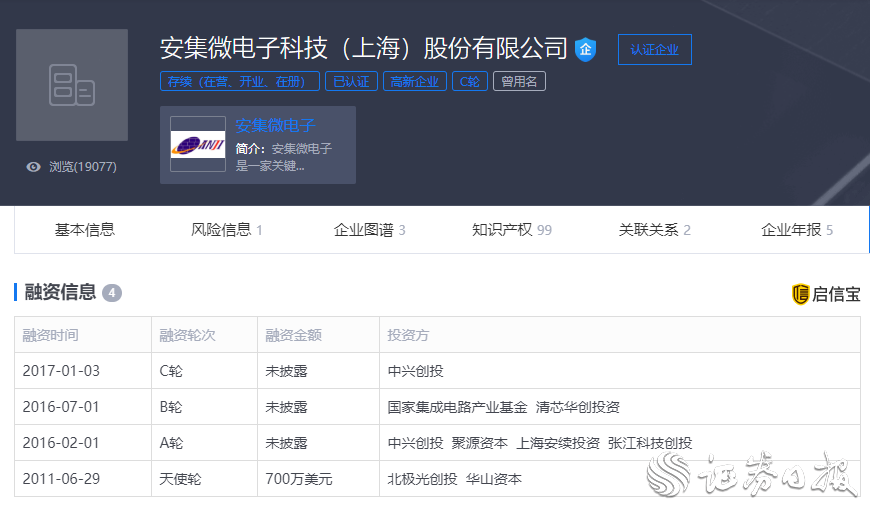Open the 安集微电子 brand link
Image resolution: width=870 pixels, height=511 pixels.
pyautogui.click(x=275, y=125)
